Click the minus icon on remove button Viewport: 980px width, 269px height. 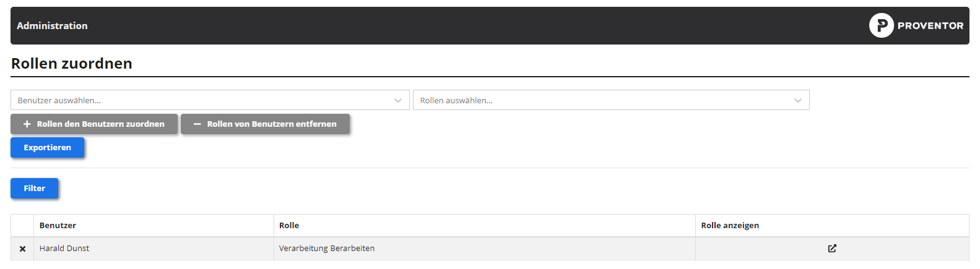(197, 124)
